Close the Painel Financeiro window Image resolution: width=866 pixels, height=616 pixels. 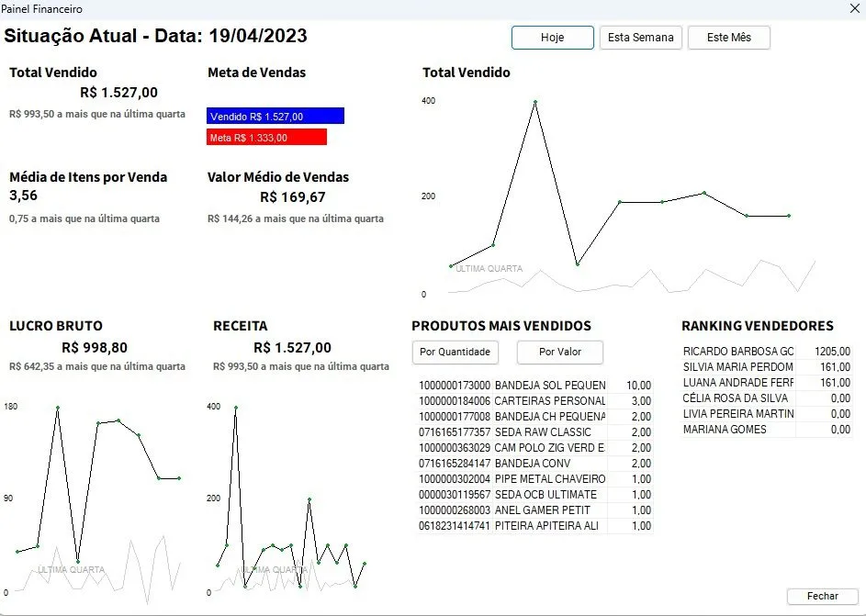click(855, 8)
